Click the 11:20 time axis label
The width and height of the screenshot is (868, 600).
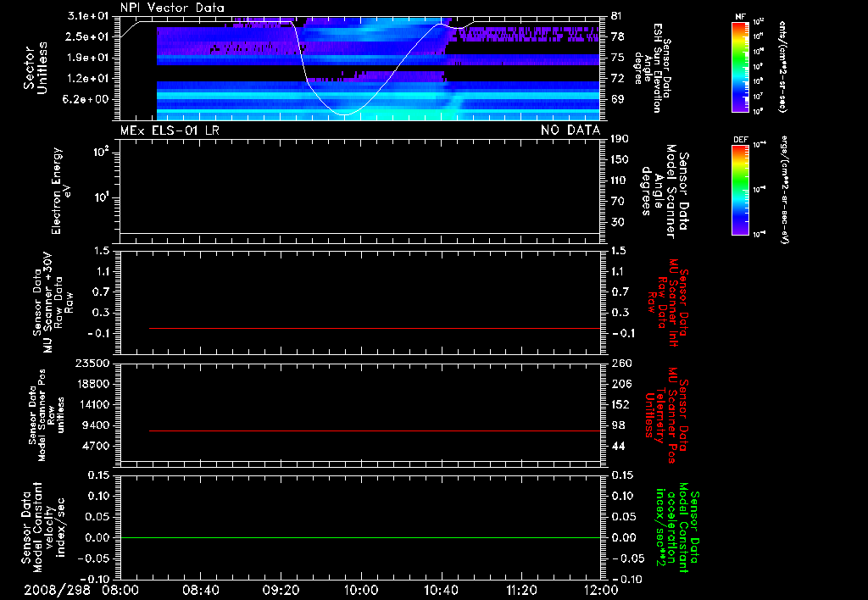click(521, 590)
